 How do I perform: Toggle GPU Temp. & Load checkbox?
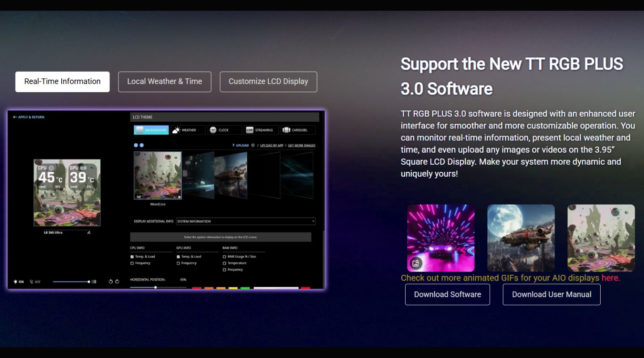click(x=178, y=257)
